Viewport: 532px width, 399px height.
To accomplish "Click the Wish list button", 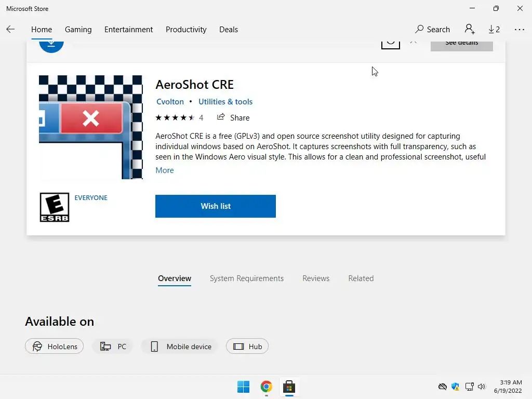I will (216, 206).
